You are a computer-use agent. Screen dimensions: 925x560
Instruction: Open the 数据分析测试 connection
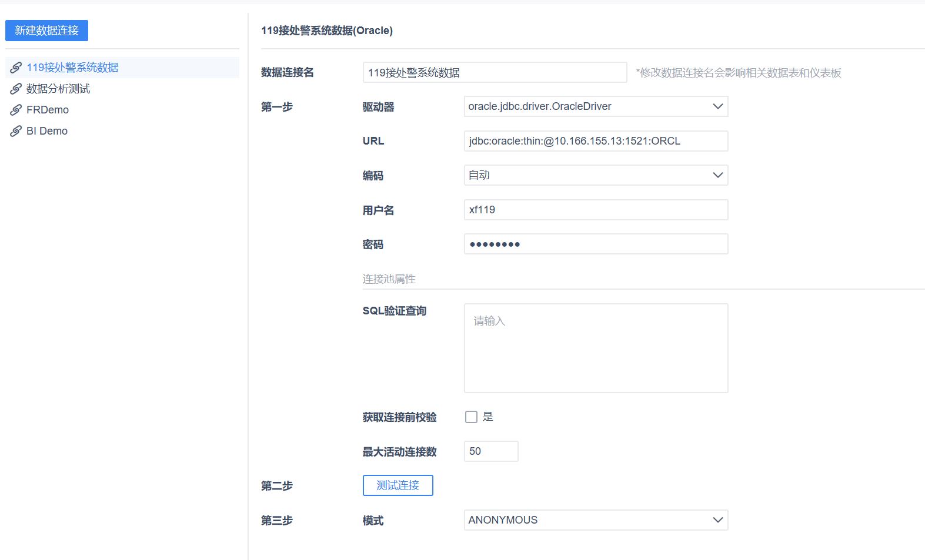122,89
